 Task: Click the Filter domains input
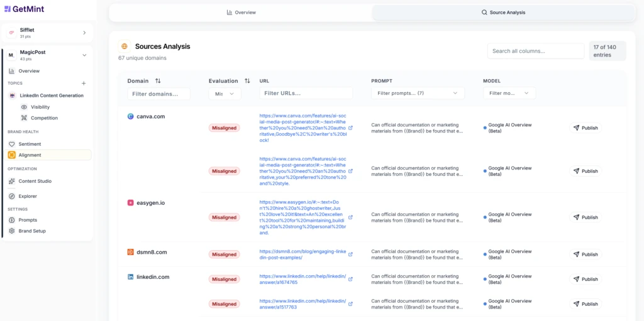tap(159, 94)
